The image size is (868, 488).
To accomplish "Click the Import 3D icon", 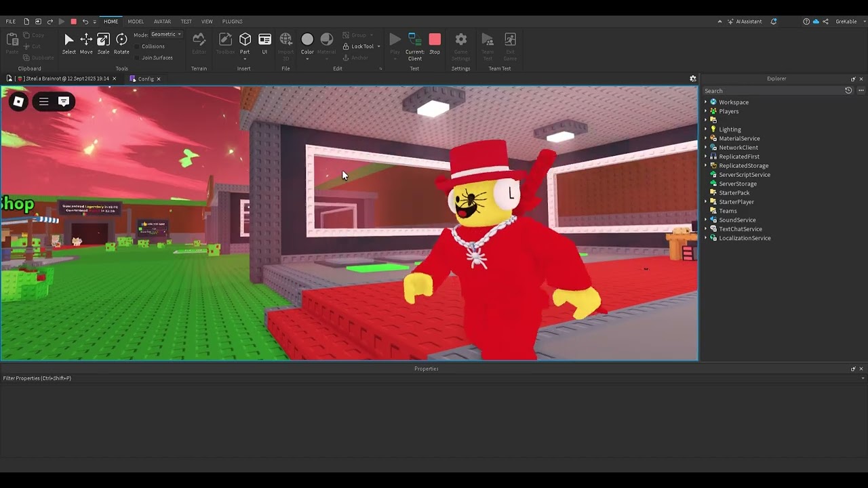I will [285, 39].
